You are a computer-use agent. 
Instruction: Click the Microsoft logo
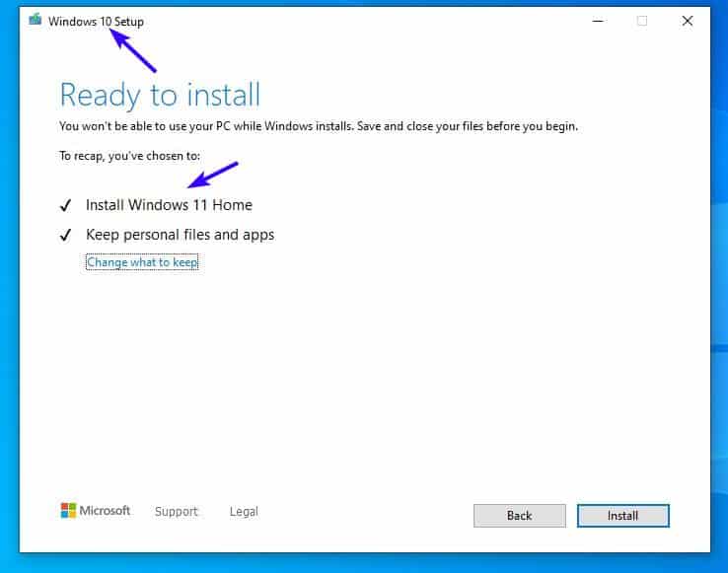click(95, 510)
